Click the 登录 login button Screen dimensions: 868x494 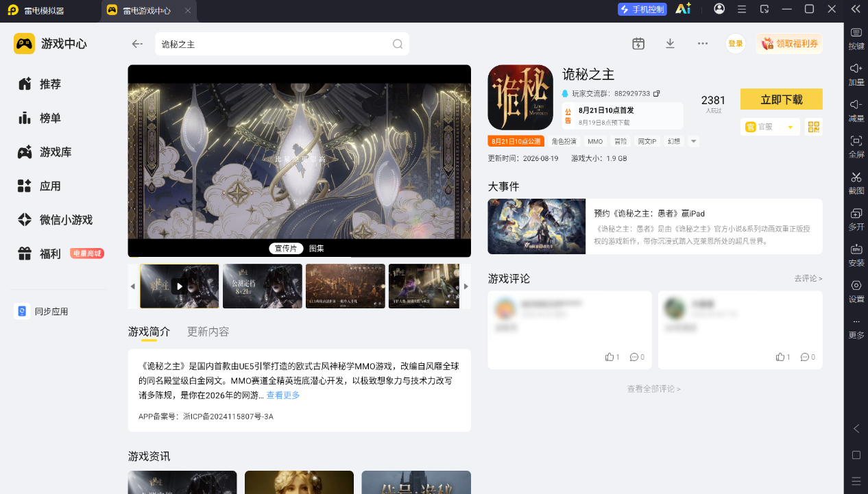pyautogui.click(x=736, y=43)
